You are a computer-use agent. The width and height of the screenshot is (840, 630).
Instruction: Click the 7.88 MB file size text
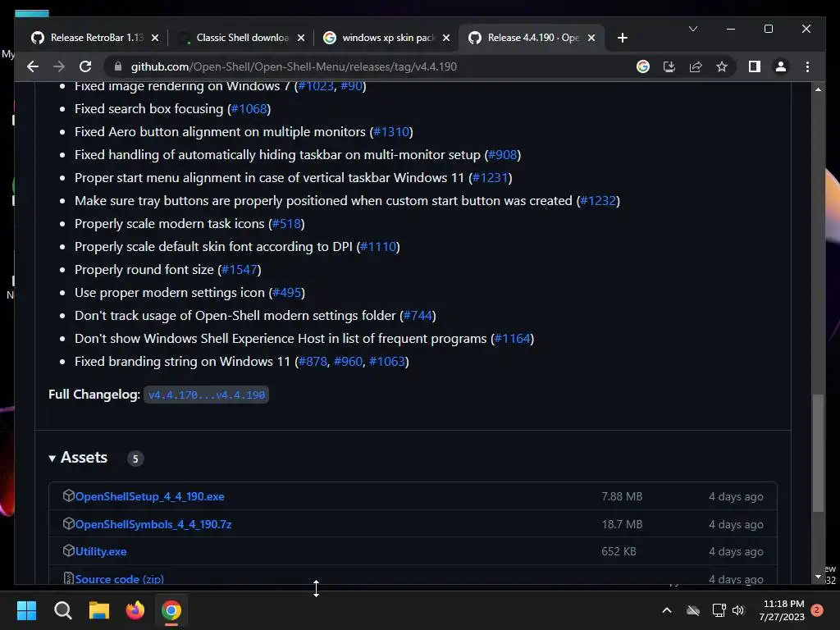click(622, 496)
